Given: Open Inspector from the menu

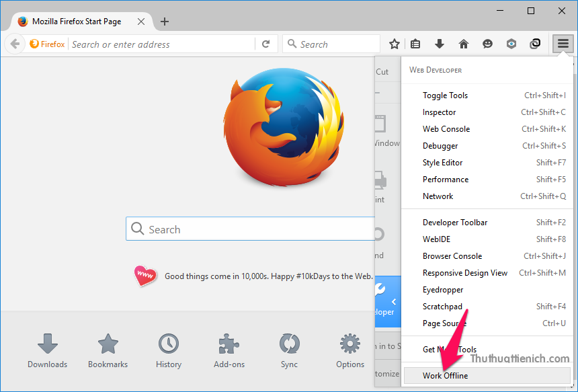Looking at the screenshot, I should click(x=487, y=112).
